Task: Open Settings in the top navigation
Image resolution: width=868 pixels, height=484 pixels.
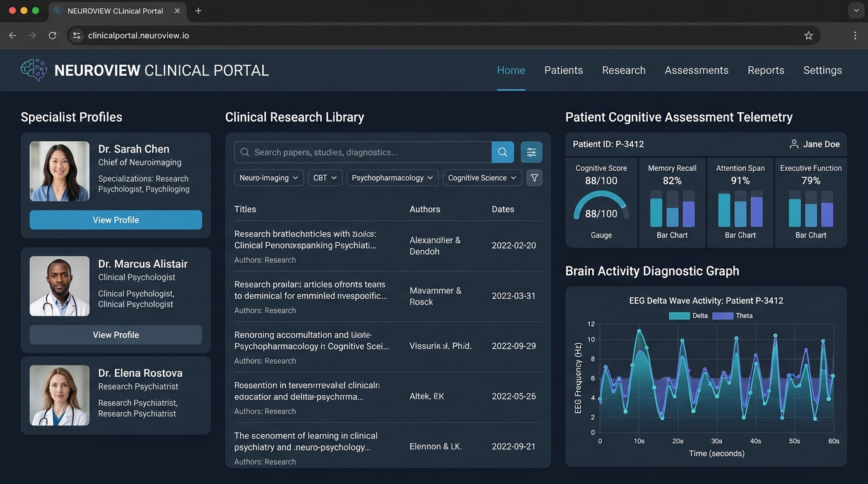Action: [823, 71]
